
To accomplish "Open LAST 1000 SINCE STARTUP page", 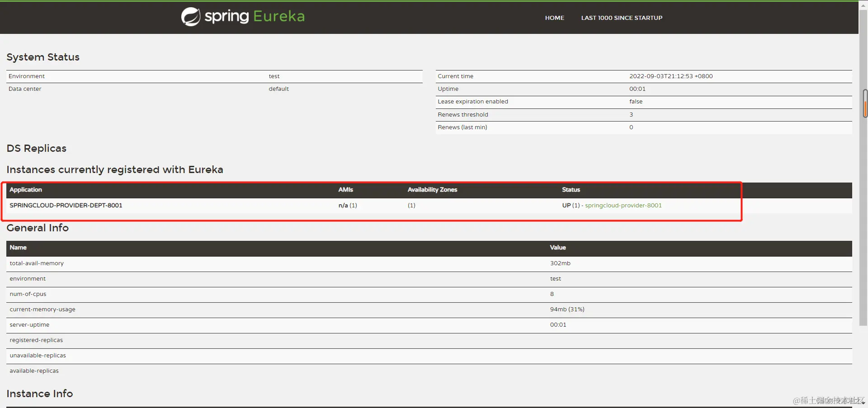I will 622,18.
